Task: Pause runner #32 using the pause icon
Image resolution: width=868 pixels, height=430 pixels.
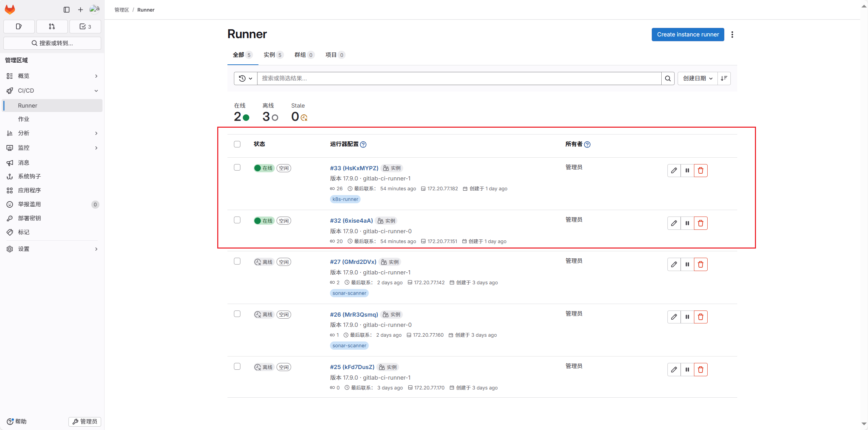Action: tap(687, 223)
